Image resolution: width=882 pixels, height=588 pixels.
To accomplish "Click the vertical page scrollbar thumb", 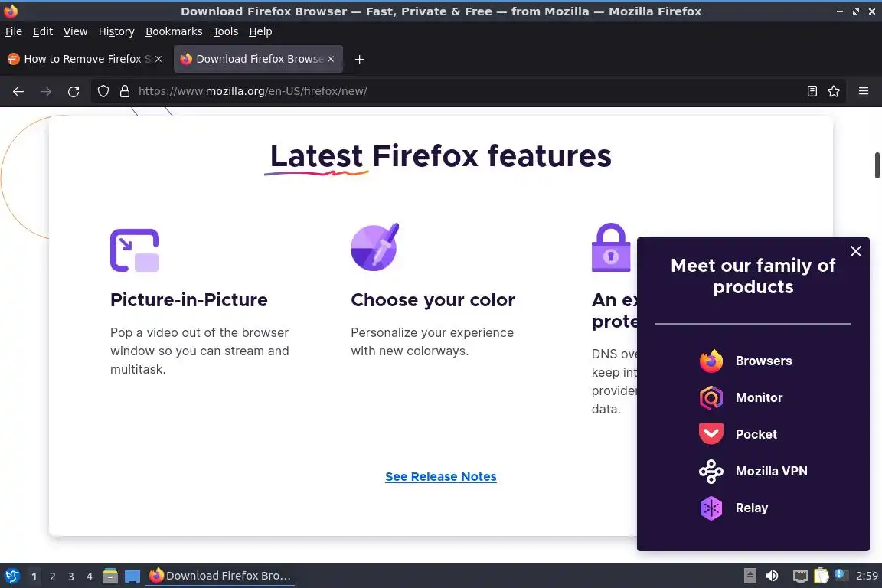I will coord(877,165).
